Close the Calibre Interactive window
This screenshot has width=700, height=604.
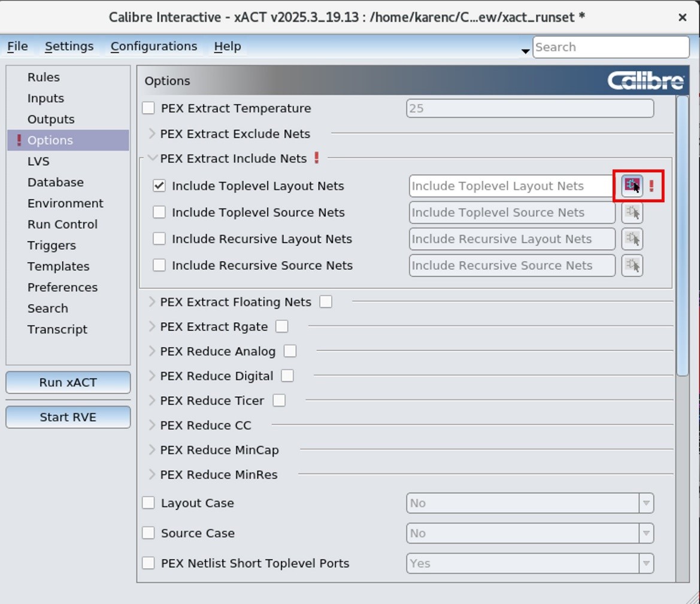pos(682,17)
